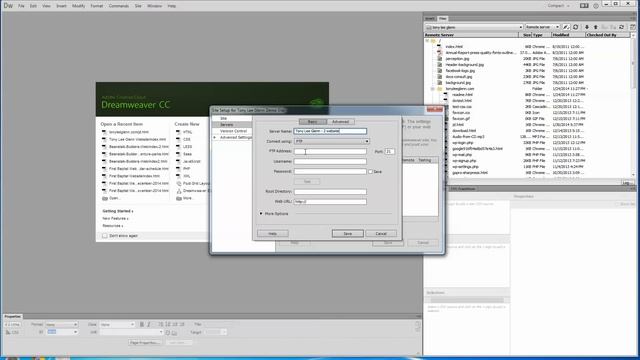640x360 pixels.
Task: Open the Site menu
Action: [138, 6]
